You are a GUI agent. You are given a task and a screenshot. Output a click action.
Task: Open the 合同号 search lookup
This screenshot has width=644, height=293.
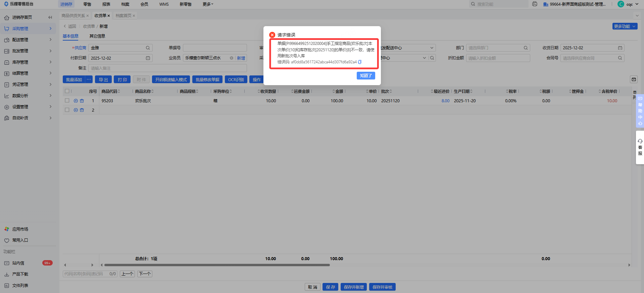tap(620, 58)
